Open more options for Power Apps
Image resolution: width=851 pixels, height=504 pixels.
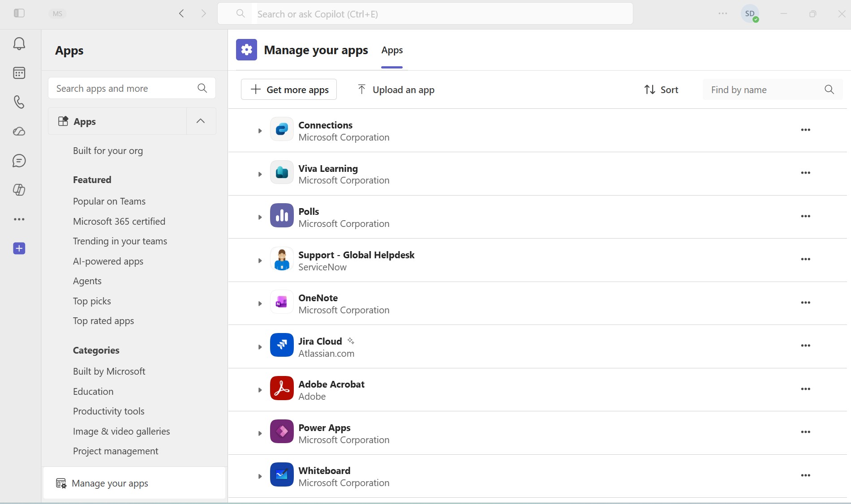pyautogui.click(x=805, y=432)
